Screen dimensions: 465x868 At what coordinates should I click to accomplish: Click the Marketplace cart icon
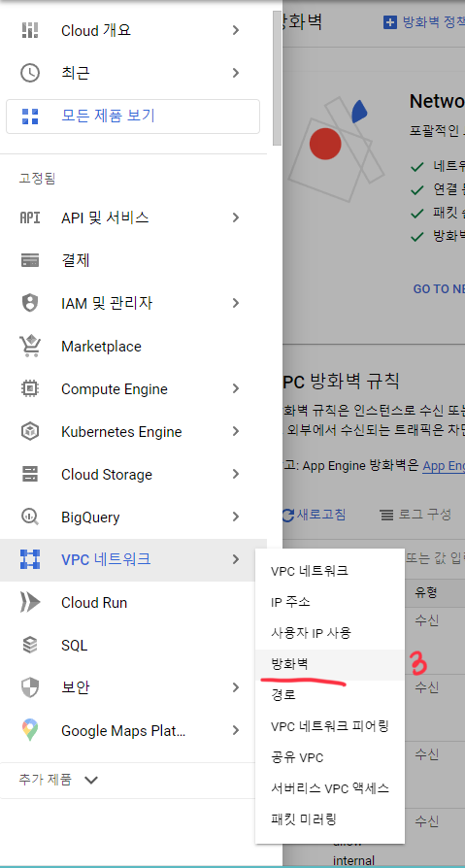point(30,346)
